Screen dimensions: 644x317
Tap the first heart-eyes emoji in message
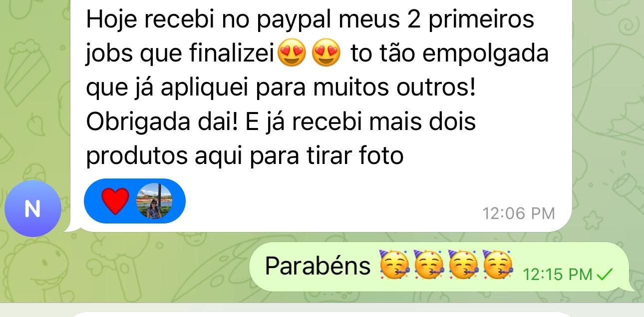pos(292,53)
